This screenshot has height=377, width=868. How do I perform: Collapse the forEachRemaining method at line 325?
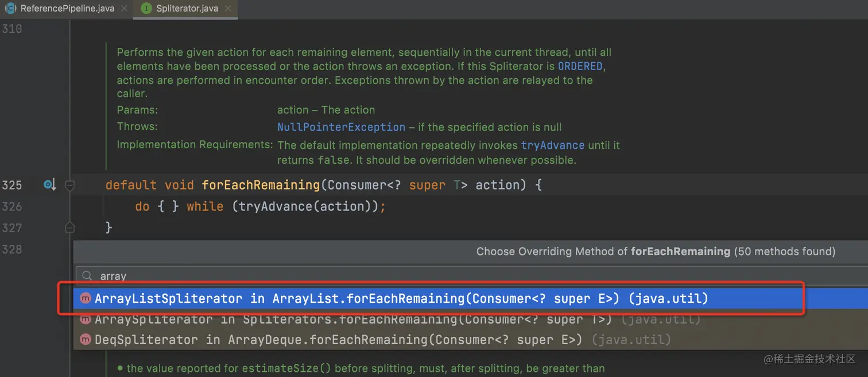[70, 185]
